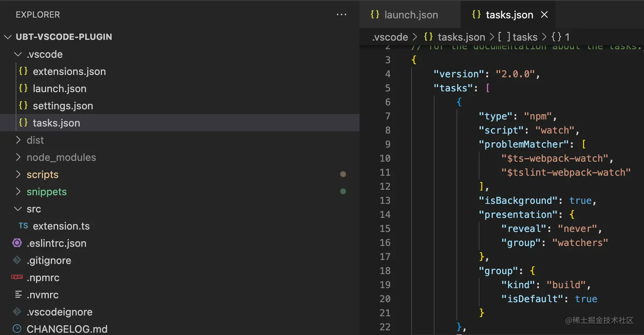Click the clock icon beside CHANGELOG.md
This screenshot has height=335, width=644.
(x=17, y=329)
